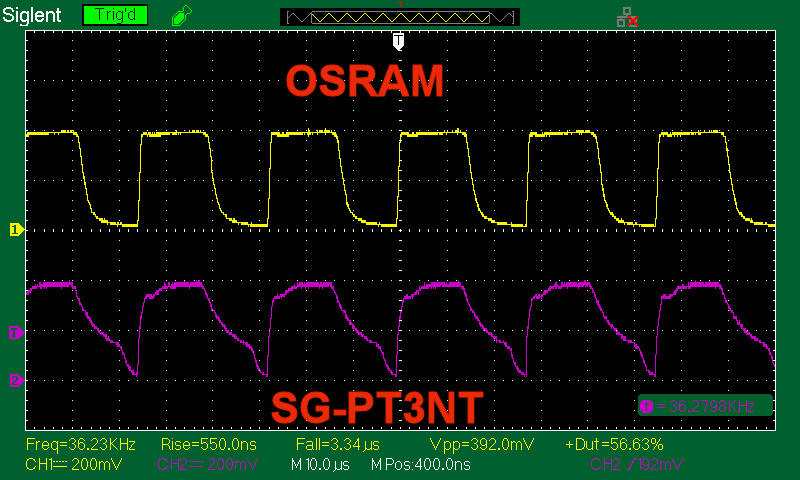Click the waveform memory overview bar
This screenshot has height=480, width=800.
coord(400,17)
